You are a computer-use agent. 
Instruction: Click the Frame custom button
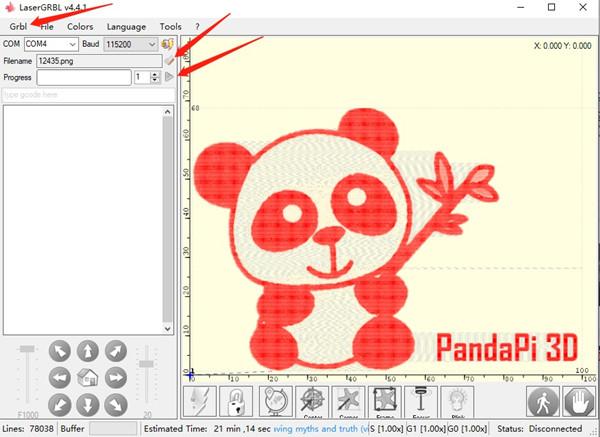pyautogui.click(x=385, y=401)
